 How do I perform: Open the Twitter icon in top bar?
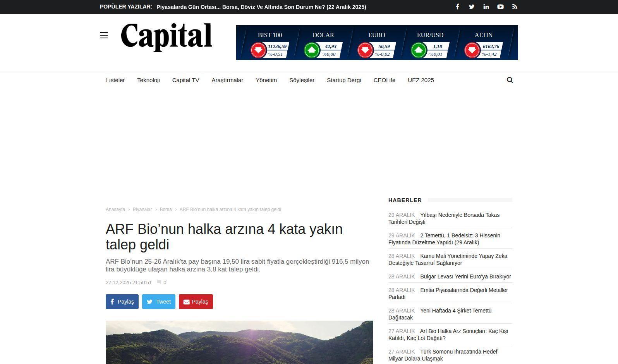click(472, 7)
